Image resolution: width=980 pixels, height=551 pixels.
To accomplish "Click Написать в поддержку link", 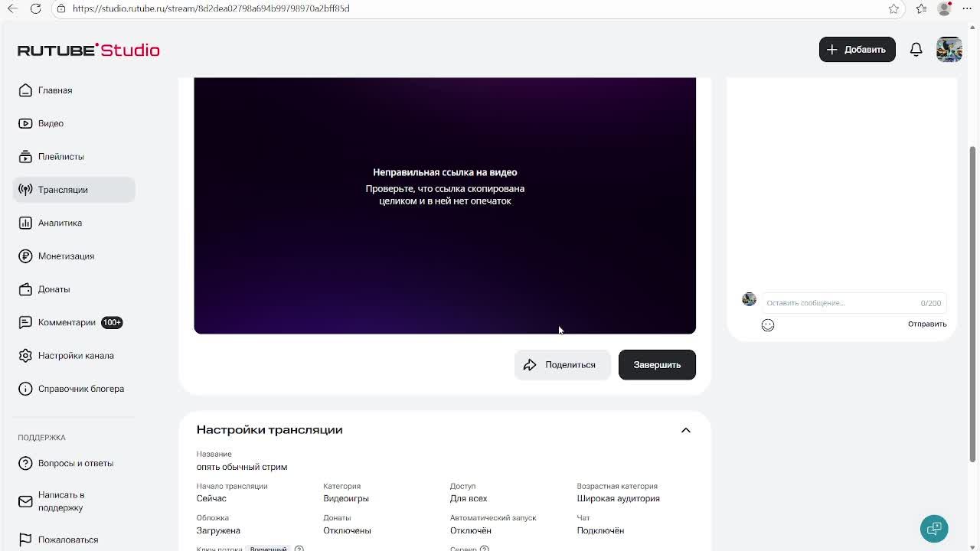I will point(61,501).
